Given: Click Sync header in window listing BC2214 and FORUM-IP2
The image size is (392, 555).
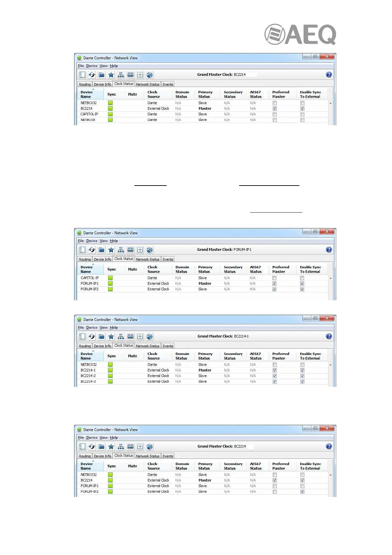Looking at the screenshot, I should point(112,466).
